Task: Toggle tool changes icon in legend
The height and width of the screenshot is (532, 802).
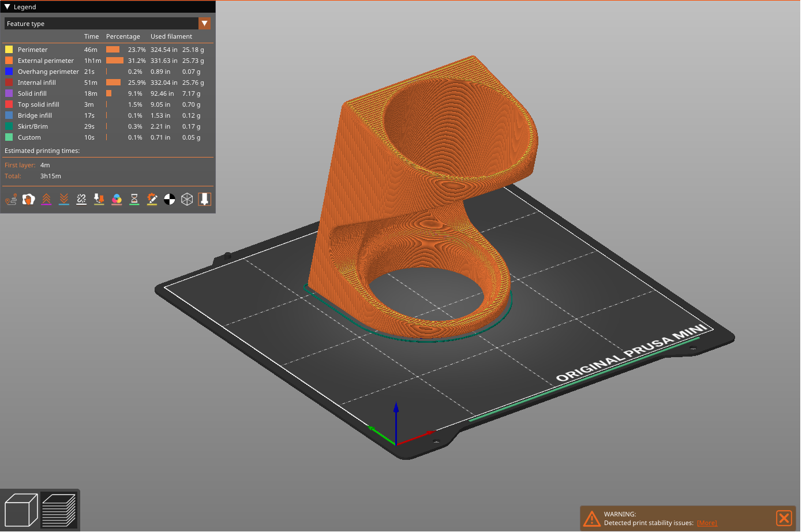Action: pos(99,200)
